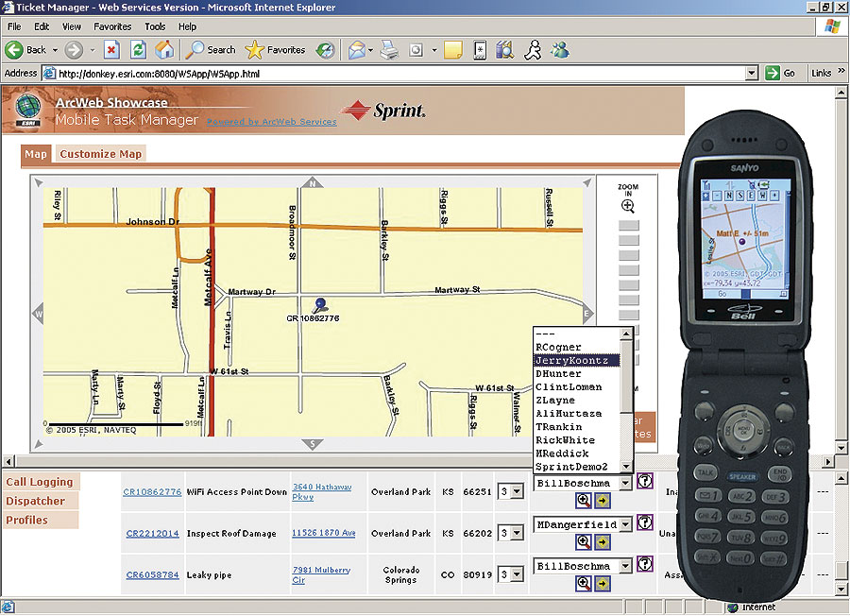Zoom in on the map magnifier icon
Viewport: 850px width, 616px height.
click(628, 206)
